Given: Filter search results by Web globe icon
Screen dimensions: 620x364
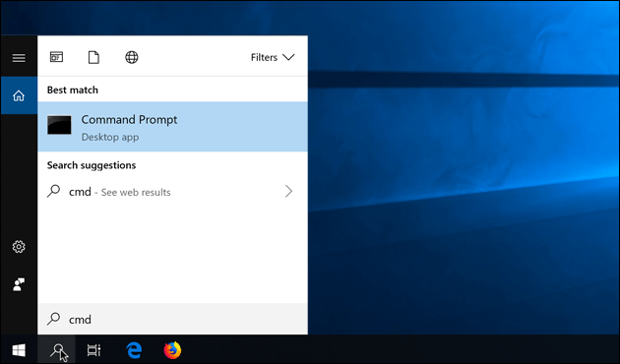Looking at the screenshot, I should coord(132,57).
